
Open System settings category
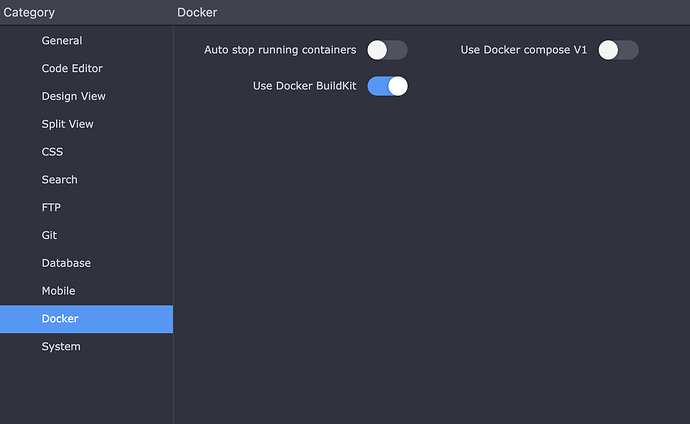pyautogui.click(x=86, y=347)
